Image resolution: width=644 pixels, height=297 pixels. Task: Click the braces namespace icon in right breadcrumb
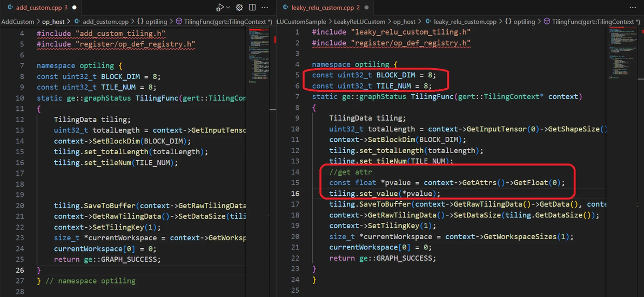(508, 22)
